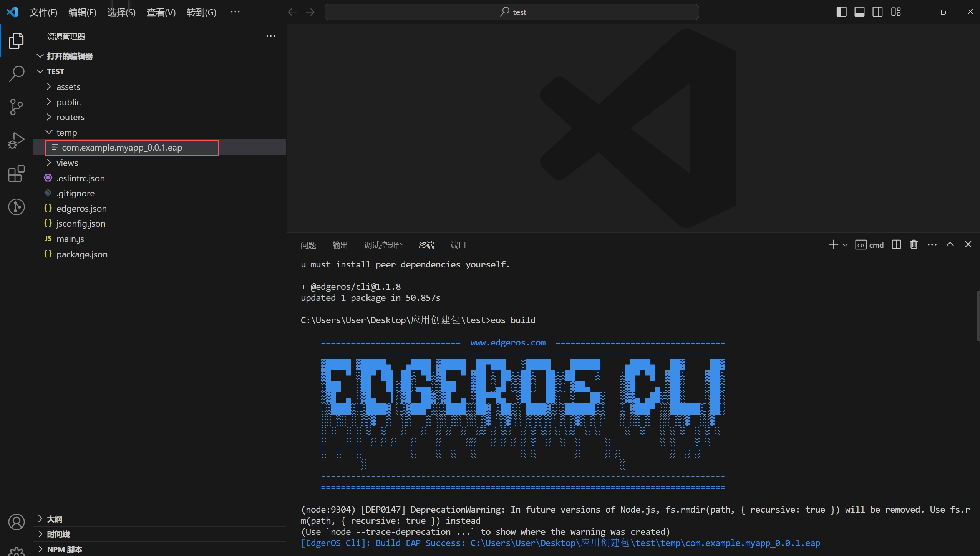Click the Run and Debug icon in sidebar
The image size is (980, 556).
[x=16, y=140]
